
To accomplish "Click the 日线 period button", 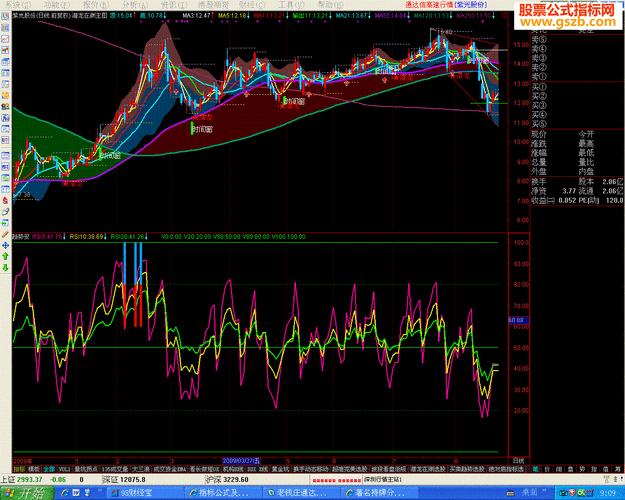I will click(518, 461).
